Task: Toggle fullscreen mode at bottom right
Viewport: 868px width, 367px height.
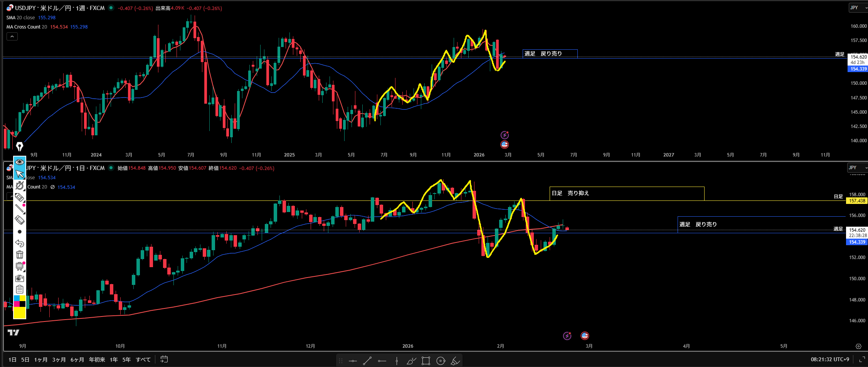Action: click(862, 359)
